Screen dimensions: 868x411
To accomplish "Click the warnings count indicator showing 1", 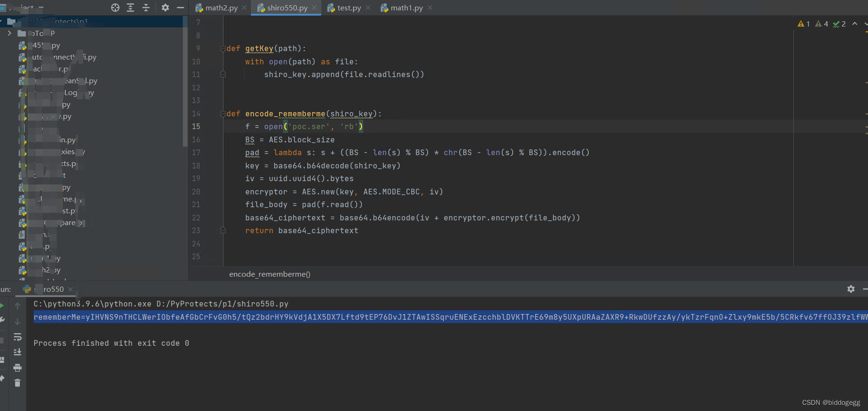I will 804,24.
